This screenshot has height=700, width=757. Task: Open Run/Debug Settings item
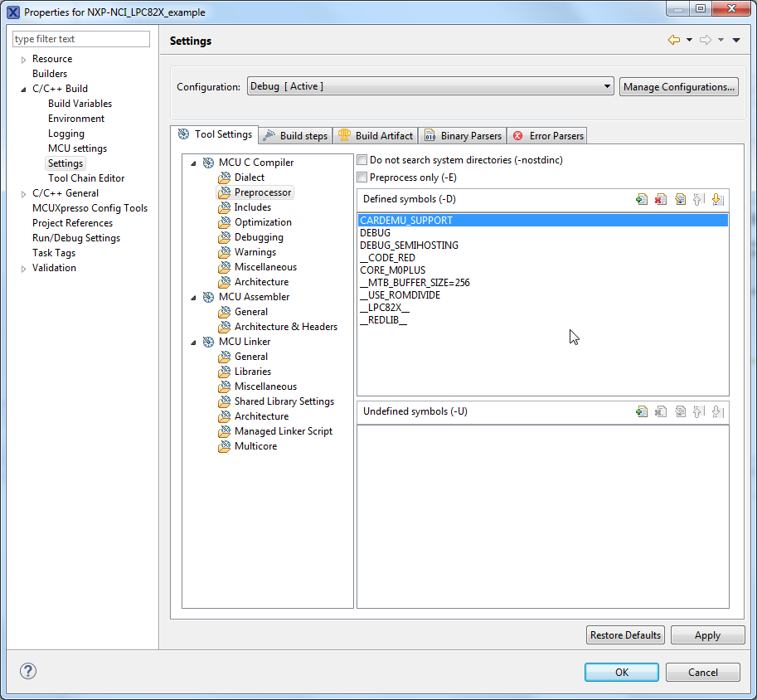(x=75, y=238)
